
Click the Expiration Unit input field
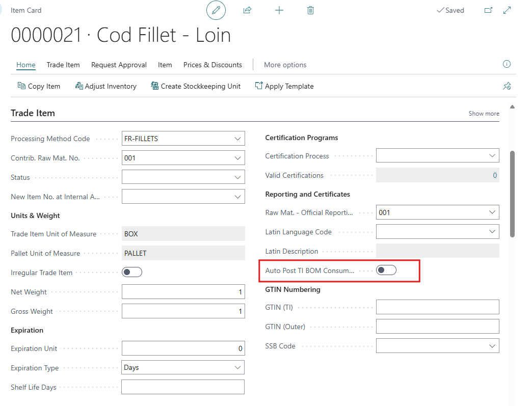coord(183,348)
